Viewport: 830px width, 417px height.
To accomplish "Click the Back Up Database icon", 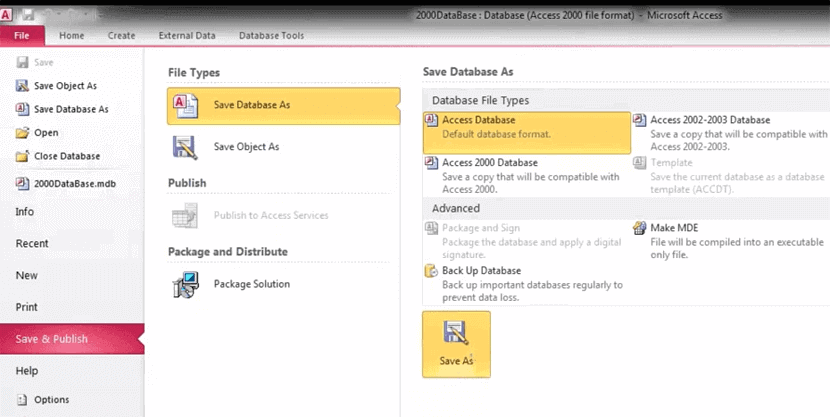I will (x=432, y=271).
